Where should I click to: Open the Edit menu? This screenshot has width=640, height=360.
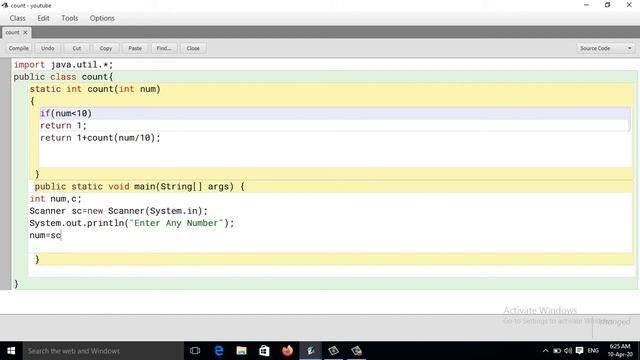click(x=43, y=18)
